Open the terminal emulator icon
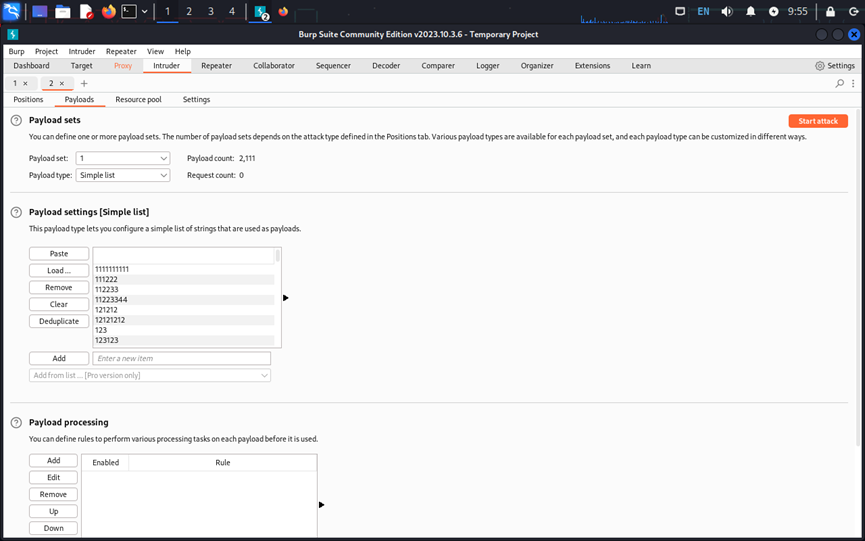This screenshot has width=865, height=541. tap(129, 11)
